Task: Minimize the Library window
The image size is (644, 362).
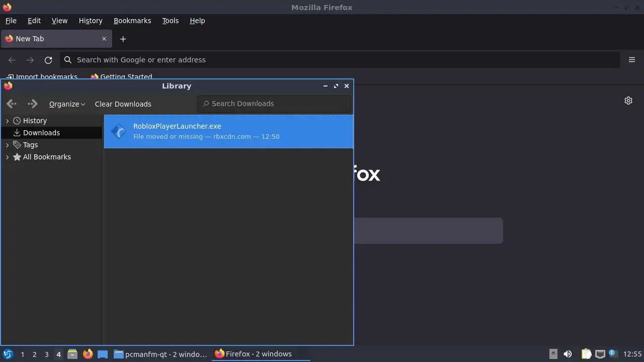Action: (326, 86)
